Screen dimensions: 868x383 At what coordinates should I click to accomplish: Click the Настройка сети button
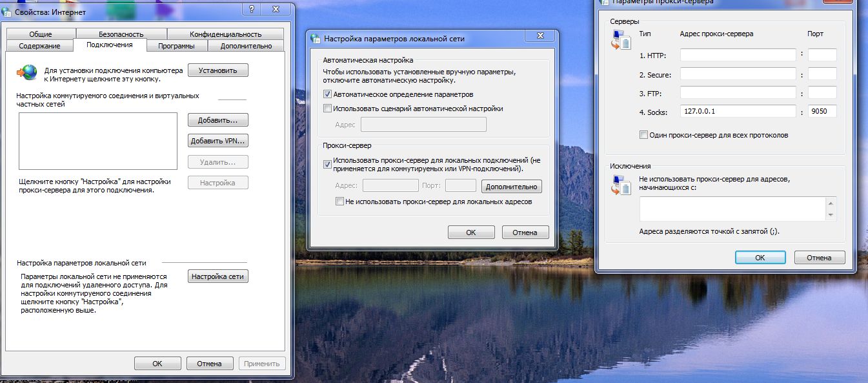218,276
